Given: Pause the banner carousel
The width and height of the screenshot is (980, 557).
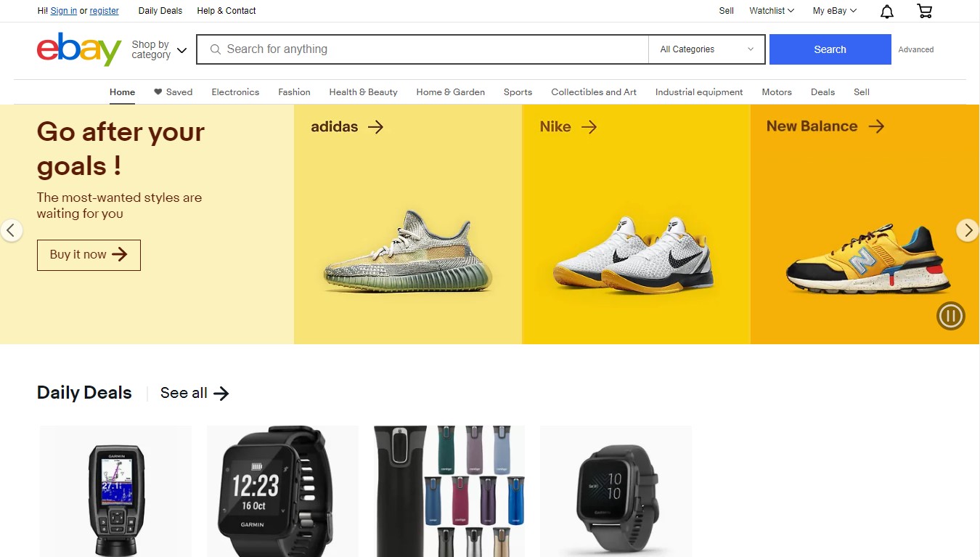Looking at the screenshot, I should click(950, 316).
